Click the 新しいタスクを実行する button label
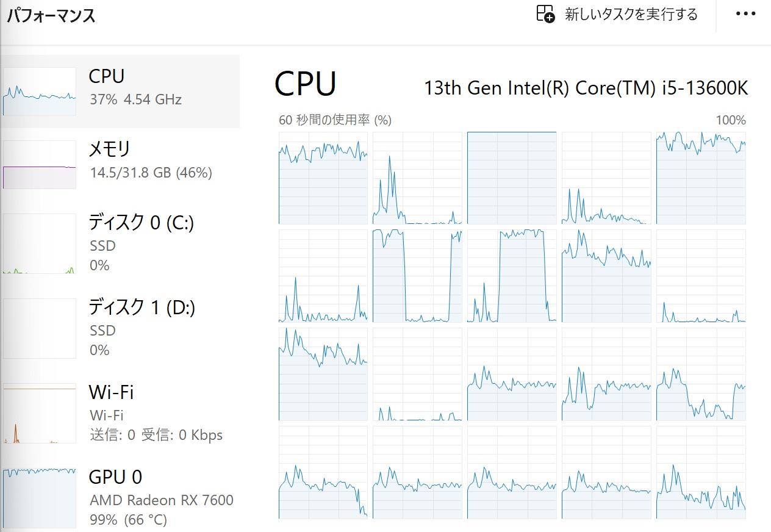Screen dimensions: 771x532 click(x=631, y=15)
